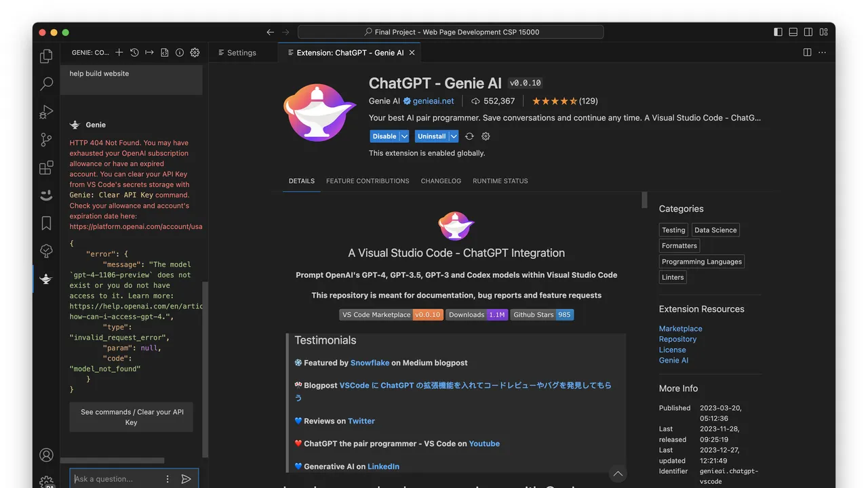Viewport: 868px width, 488px height.
Task: Click the Linters category tag
Action: pos(673,277)
